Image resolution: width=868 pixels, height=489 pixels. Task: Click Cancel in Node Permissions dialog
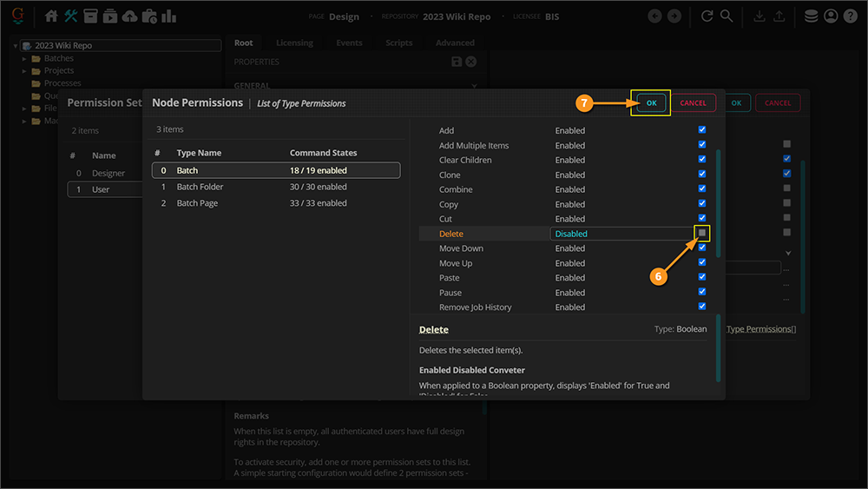click(x=693, y=103)
